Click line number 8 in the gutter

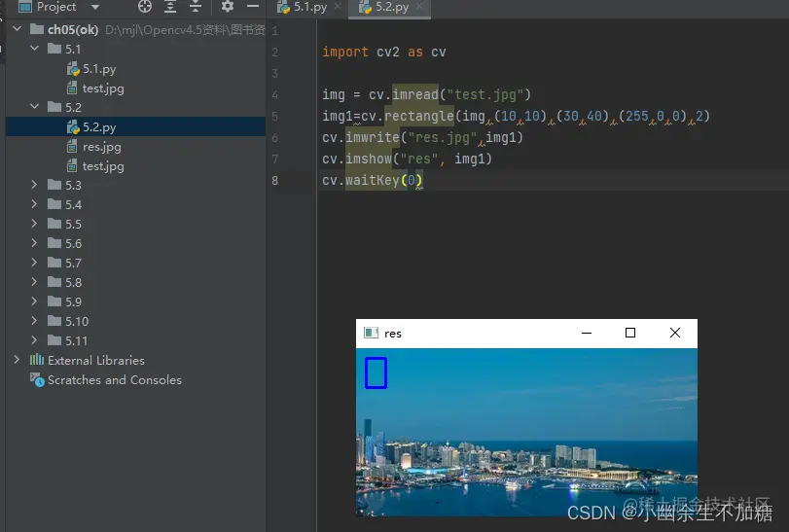274,180
